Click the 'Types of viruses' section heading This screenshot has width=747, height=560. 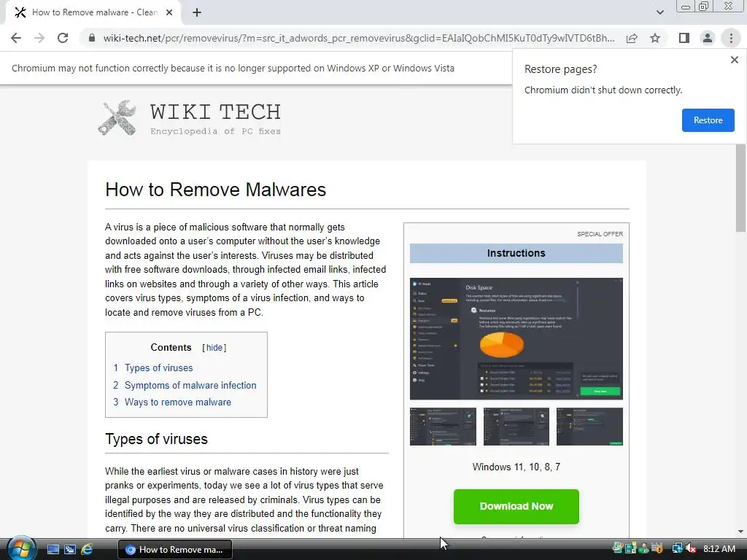pyautogui.click(x=156, y=438)
